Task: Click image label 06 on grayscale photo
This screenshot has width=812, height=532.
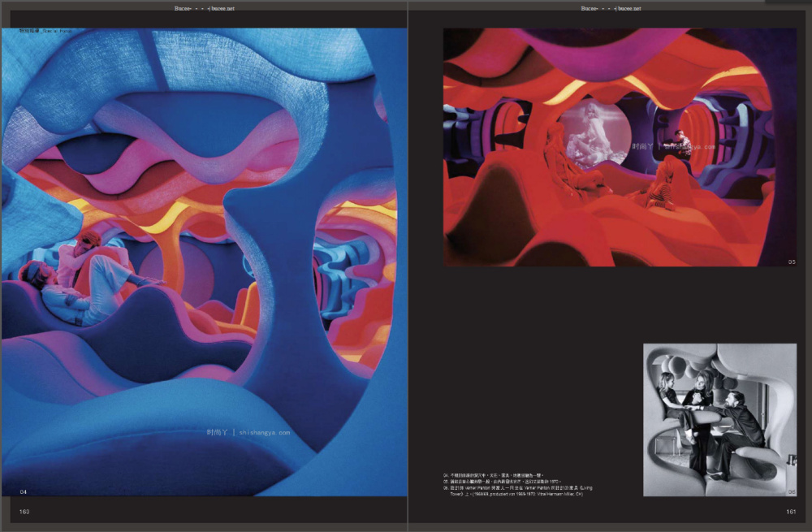Action: 792,491
